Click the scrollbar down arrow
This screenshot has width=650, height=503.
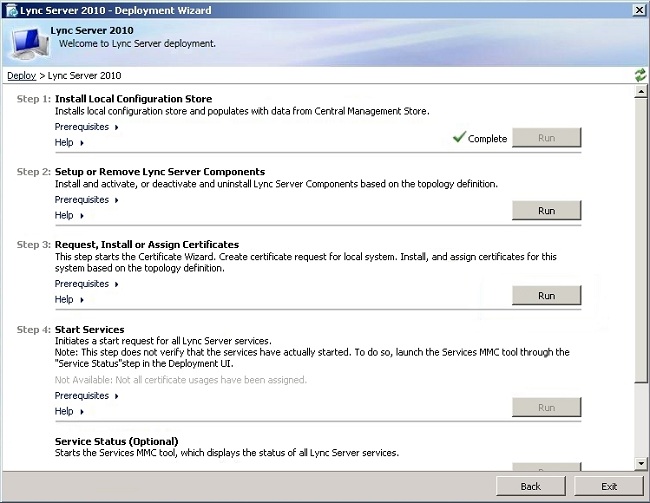click(x=641, y=463)
